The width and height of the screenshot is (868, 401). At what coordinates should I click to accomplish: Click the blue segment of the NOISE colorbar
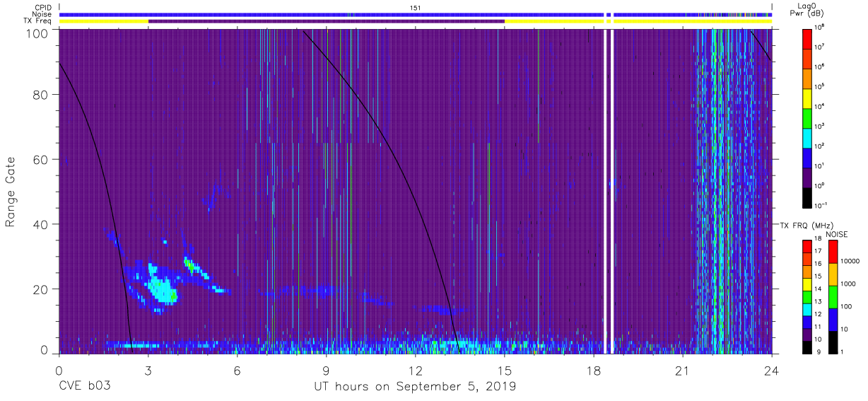(832, 319)
